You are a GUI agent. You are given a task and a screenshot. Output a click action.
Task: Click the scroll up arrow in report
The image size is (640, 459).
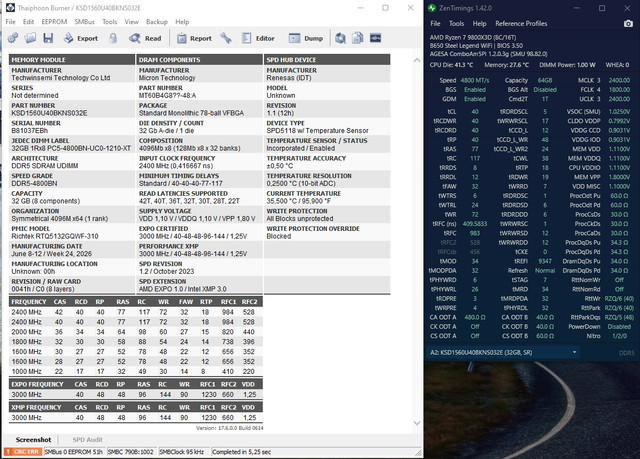(x=417, y=60)
